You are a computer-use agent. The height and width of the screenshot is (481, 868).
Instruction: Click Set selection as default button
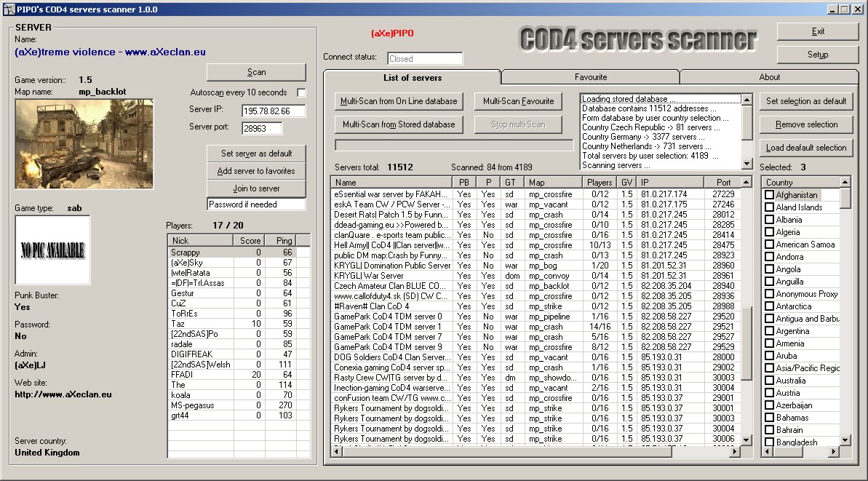coord(806,101)
